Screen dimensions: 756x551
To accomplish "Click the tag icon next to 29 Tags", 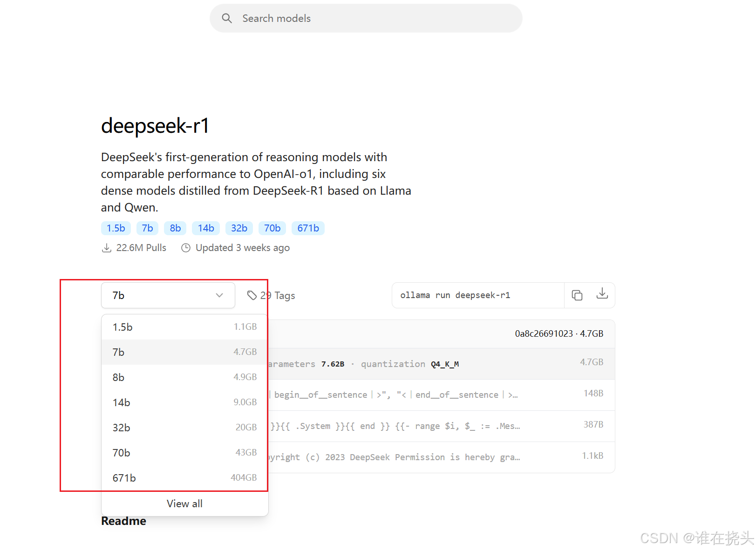I will coord(252,295).
